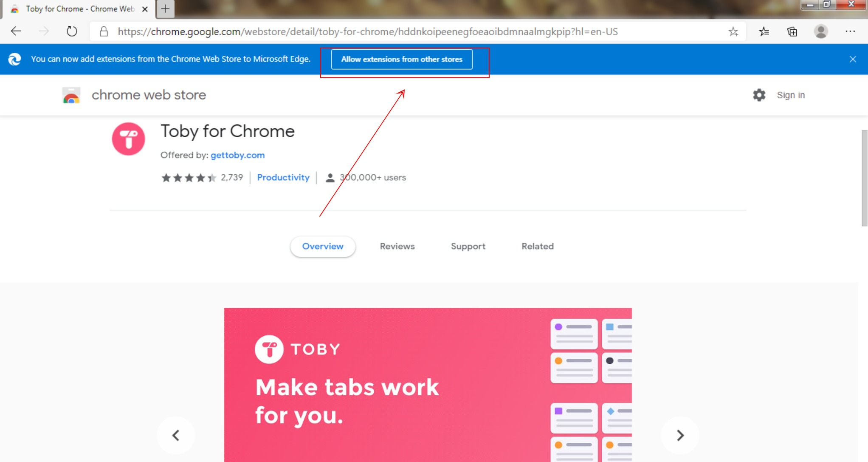Viewport: 868px width, 462px height.
Task: Open the browser's more options menu
Action: (x=850, y=31)
